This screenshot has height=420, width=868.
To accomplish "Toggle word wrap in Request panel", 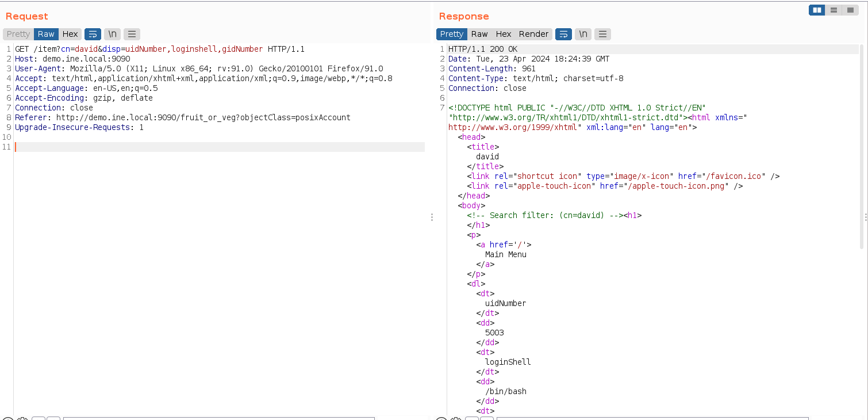I will (93, 34).
